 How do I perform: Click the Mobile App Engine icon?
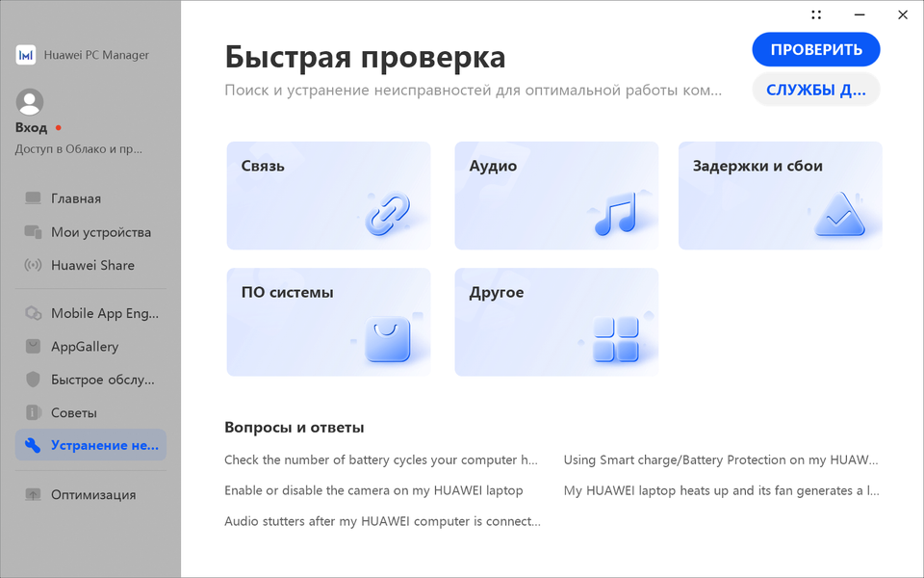[33, 313]
